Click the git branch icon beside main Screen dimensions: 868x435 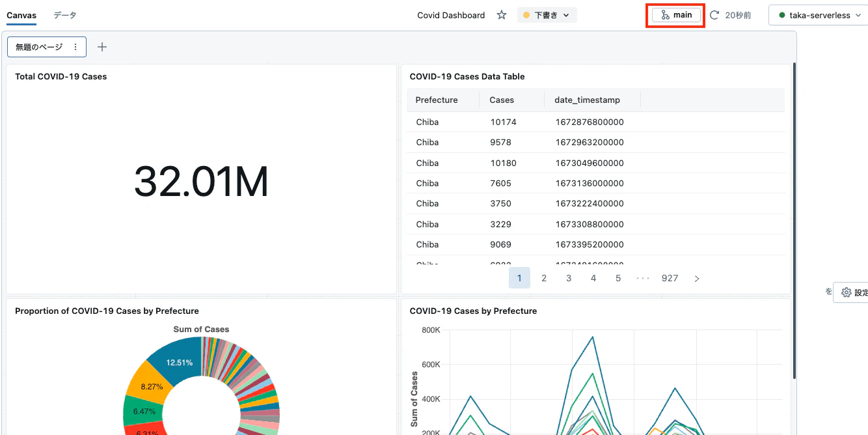click(665, 15)
